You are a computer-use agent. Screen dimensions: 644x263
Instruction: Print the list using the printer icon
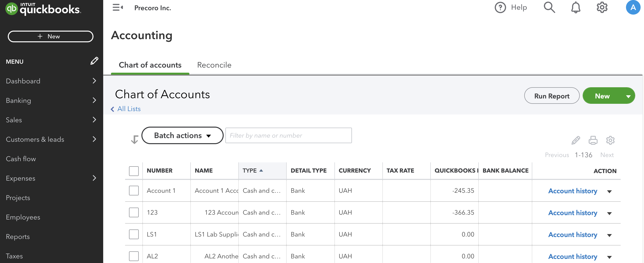[x=593, y=140]
